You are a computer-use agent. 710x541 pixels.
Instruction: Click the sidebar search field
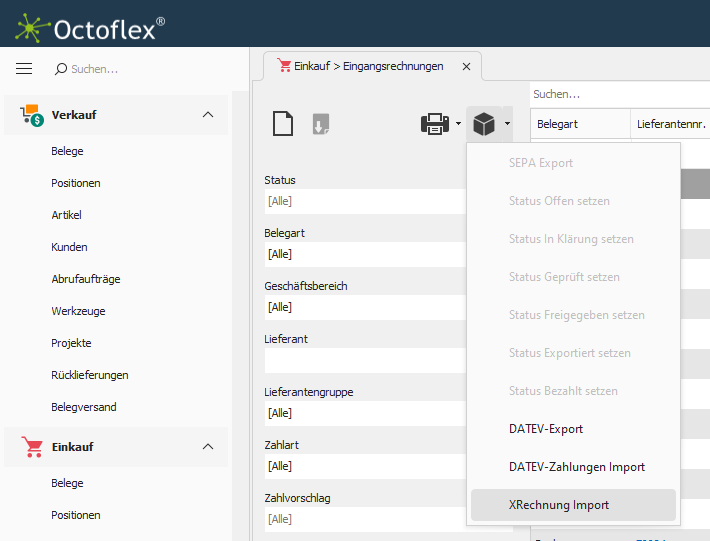[x=140, y=69]
